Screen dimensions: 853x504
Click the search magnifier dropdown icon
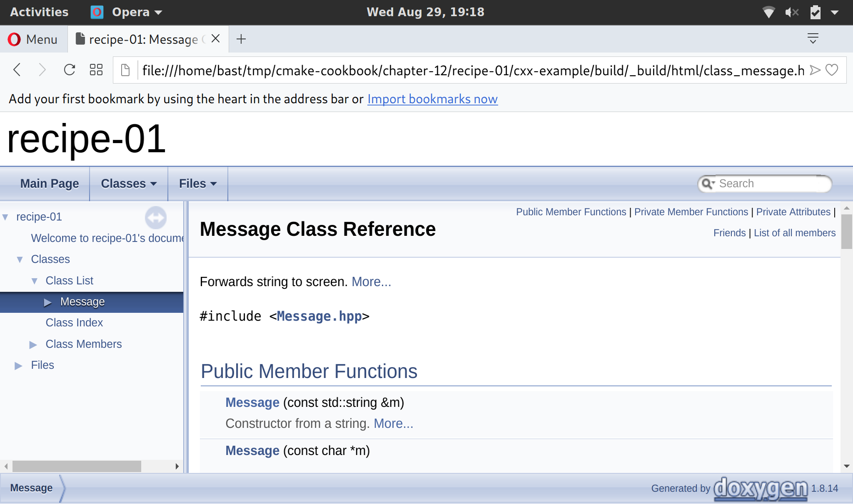[707, 184]
